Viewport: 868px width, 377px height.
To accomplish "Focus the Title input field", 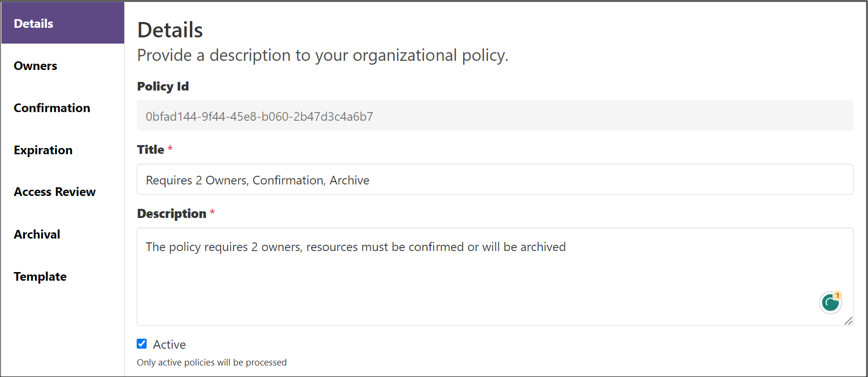I will (494, 180).
